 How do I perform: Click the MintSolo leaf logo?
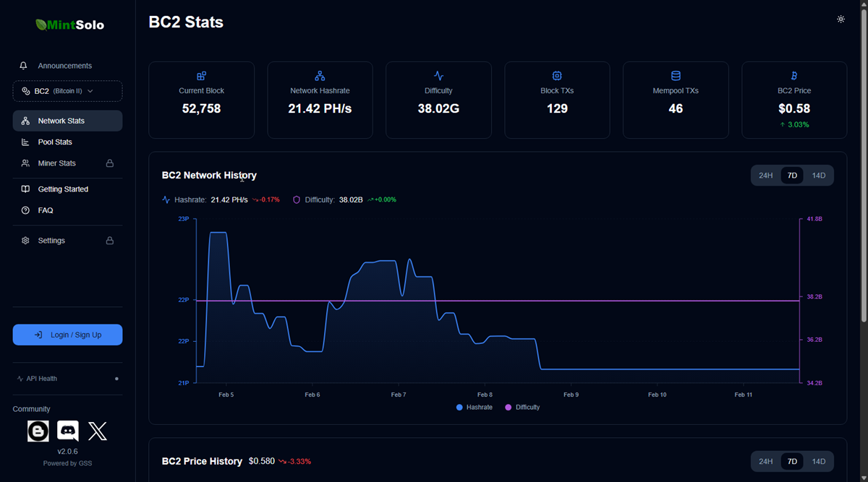42,25
